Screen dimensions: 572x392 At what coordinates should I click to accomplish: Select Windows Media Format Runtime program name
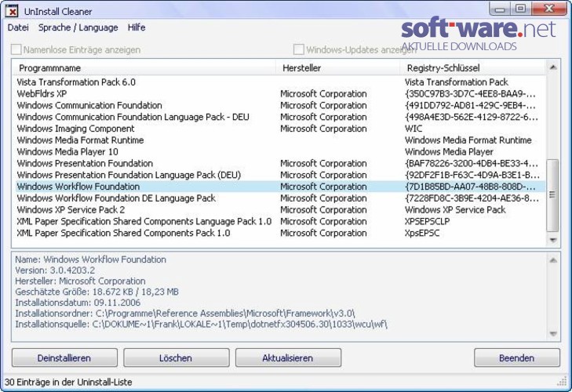(80, 140)
